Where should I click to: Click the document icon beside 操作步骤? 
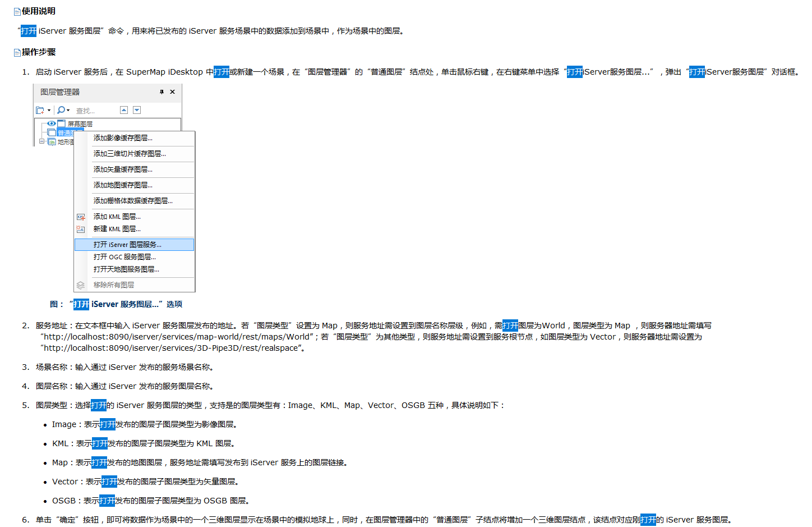[x=17, y=52]
